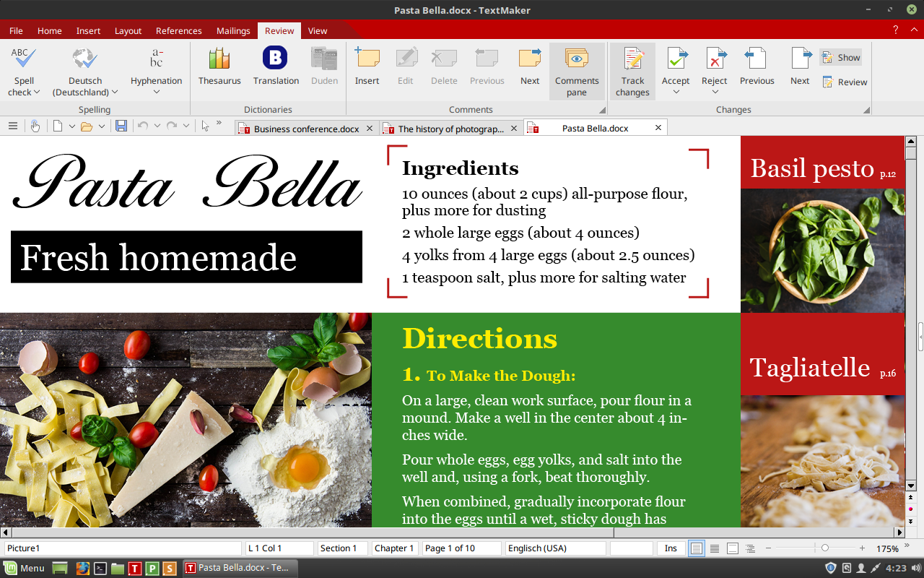924x578 pixels.
Task: Open the hamburger menu in the toolbar
Action: (x=12, y=126)
